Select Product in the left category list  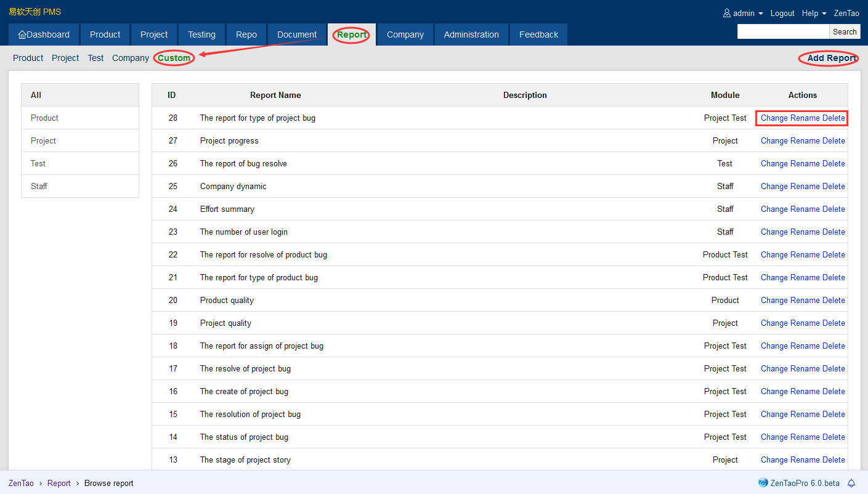(x=44, y=118)
